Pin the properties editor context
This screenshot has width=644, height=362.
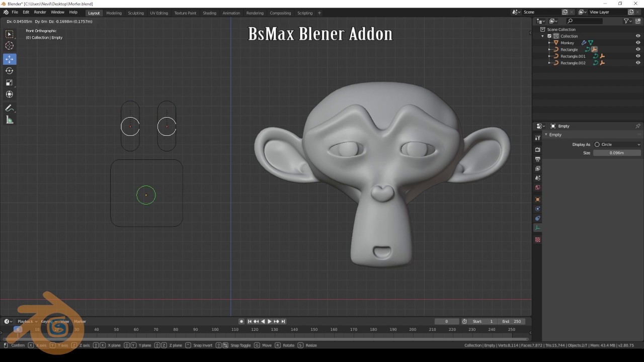[x=638, y=126]
